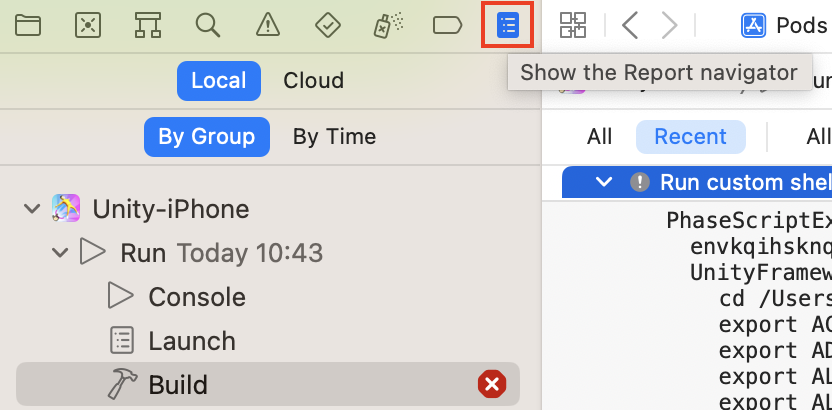Select the By Group option
The height and width of the screenshot is (410, 832).
click(206, 137)
